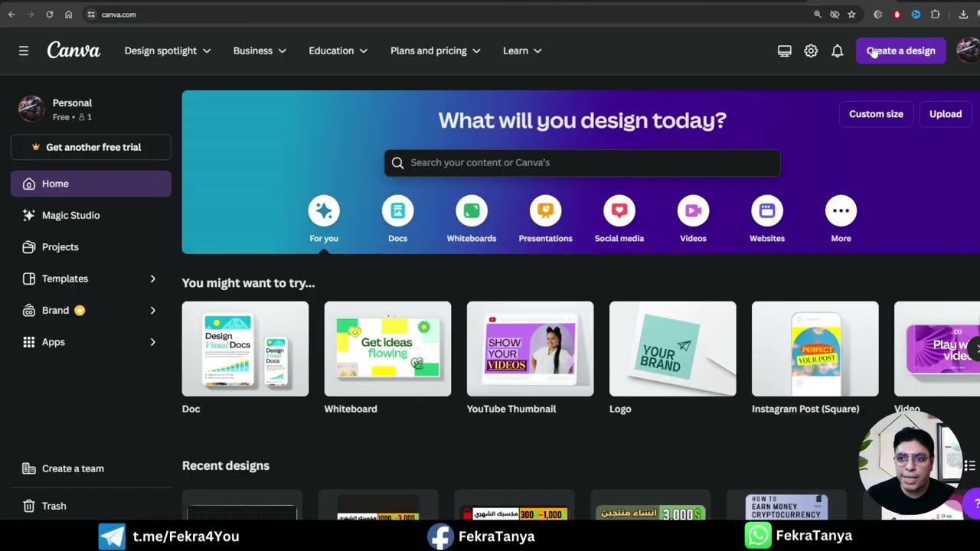Expand the Templates sidebar arrow

(152, 279)
